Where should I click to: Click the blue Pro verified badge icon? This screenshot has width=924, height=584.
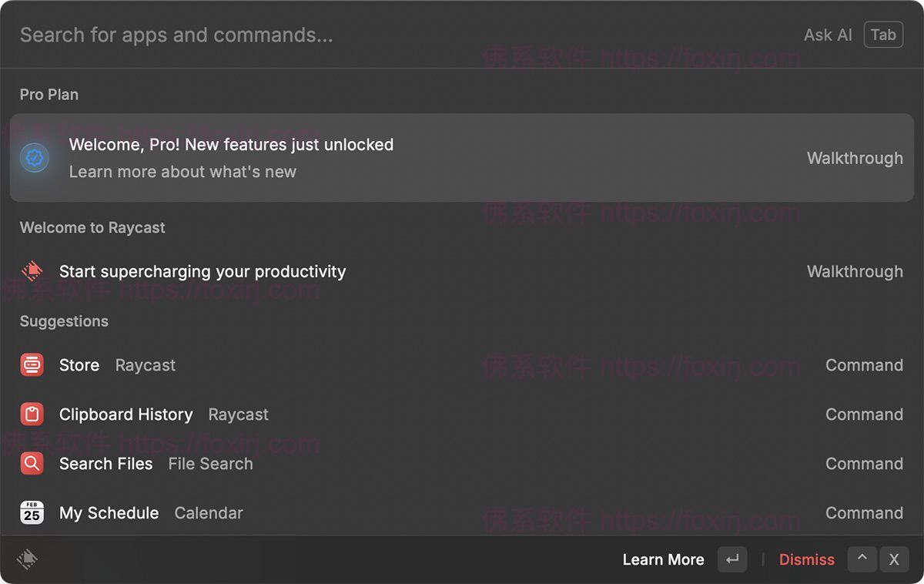(x=35, y=158)
